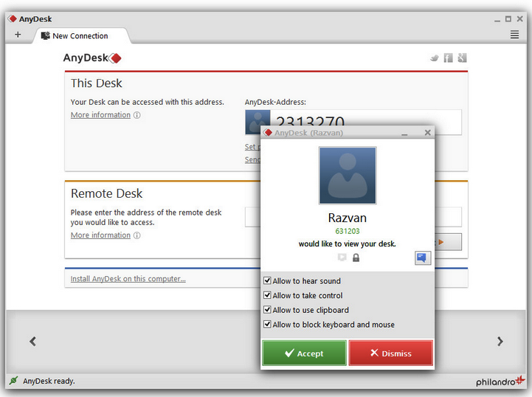Click the Google Plus share icon
This screenshot has width=532, height=397.
(x=462, y=58)
